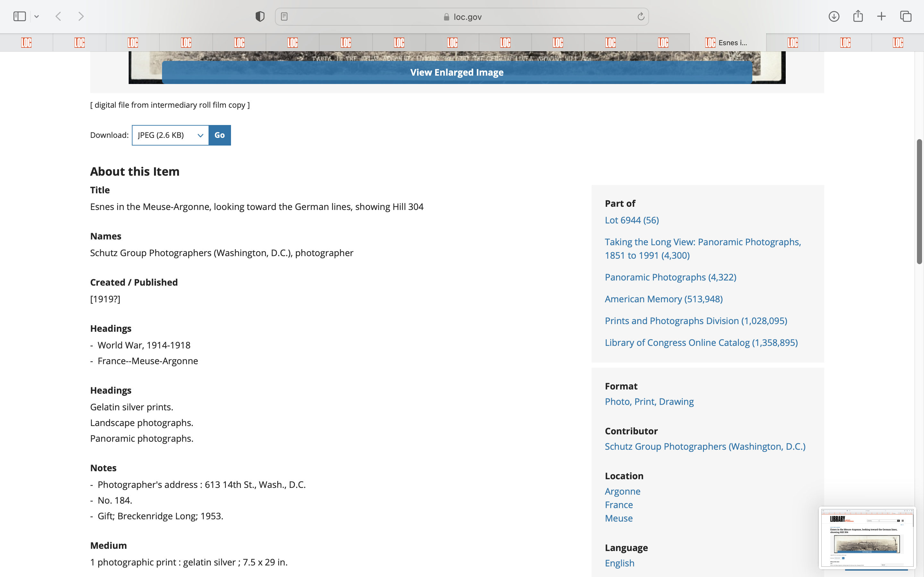This screenshot has height=577, width=924.
Task: Click the Share icon in toolbar
Action: coord(858,16)
